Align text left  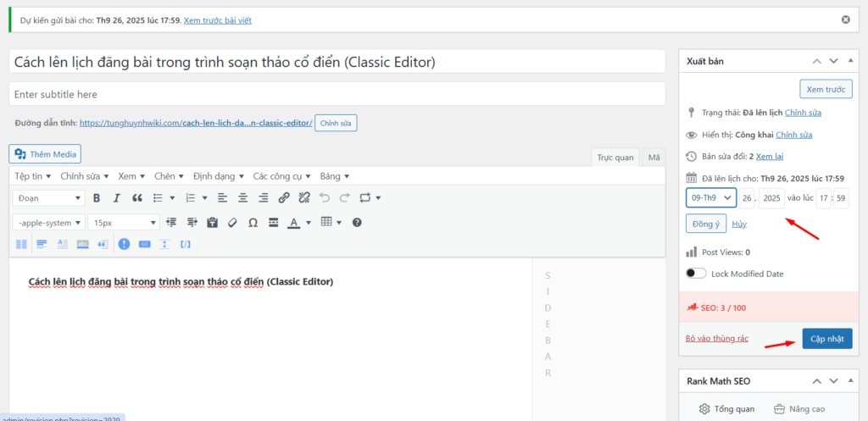click(x=222, y=198)
